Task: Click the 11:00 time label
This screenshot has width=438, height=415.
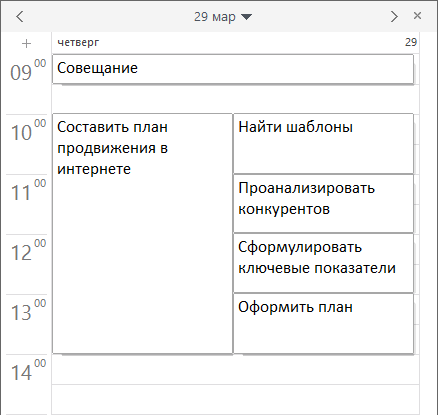Action: tap(28, 190)
